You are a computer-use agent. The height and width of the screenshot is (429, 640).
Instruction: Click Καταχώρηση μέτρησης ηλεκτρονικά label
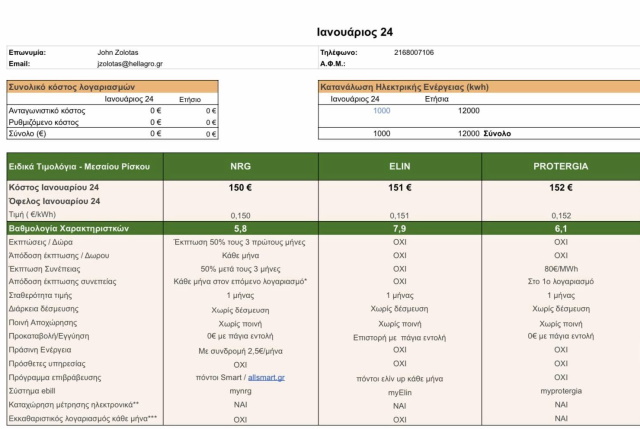click(x=73, y=405)
